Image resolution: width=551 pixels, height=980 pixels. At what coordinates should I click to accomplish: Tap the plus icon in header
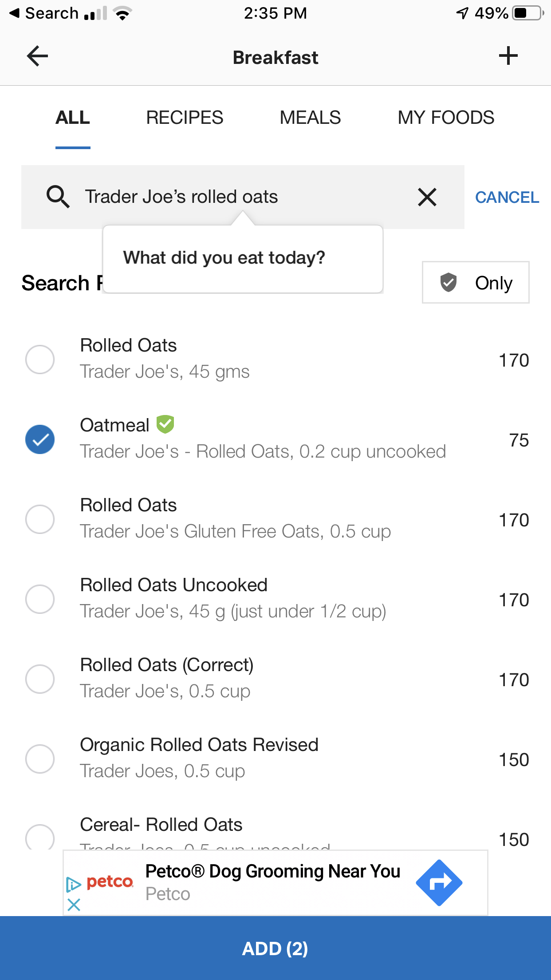[508, 56]
